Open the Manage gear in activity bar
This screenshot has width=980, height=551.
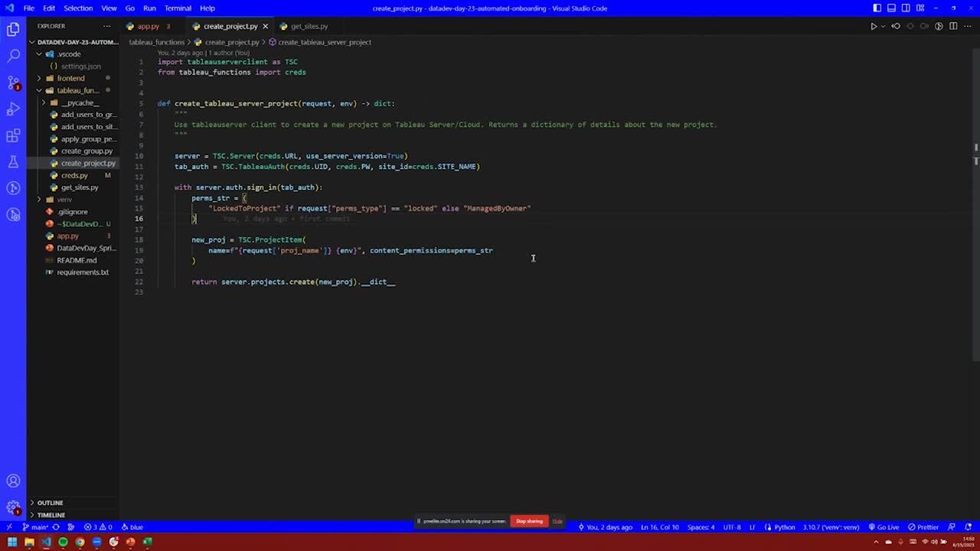pyautogui.click(x=13, y=507)
